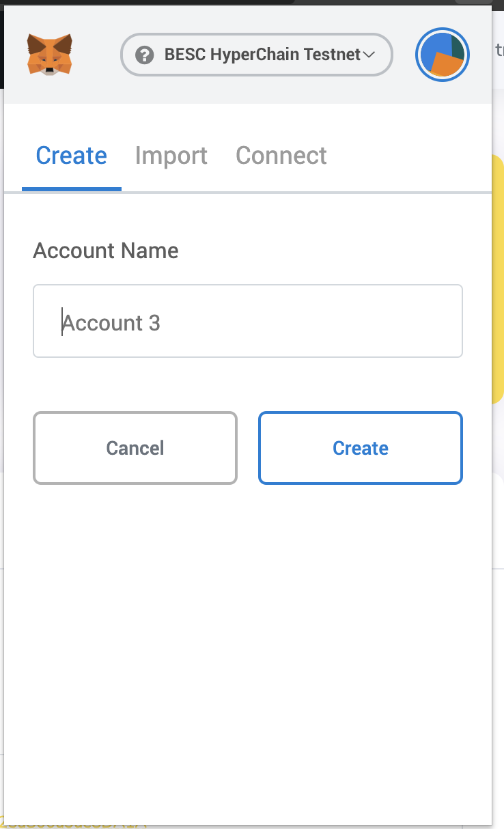Screen dimensions: 504x829
Task: Click the "Account Name" field label
Action: point(106,251)
